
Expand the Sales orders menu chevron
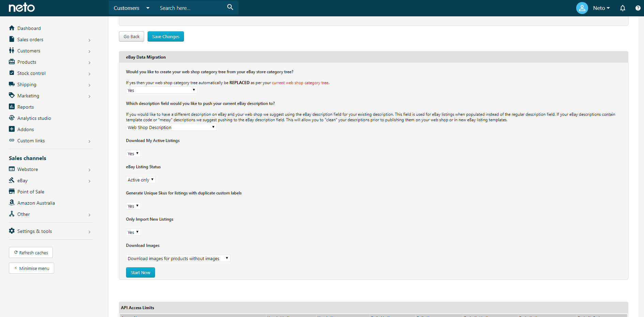point(89,40)
